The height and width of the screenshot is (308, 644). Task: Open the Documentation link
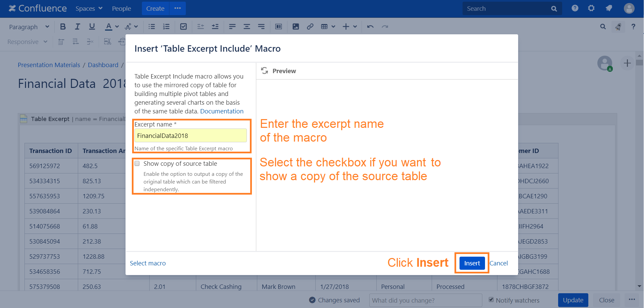pos(222,111)
